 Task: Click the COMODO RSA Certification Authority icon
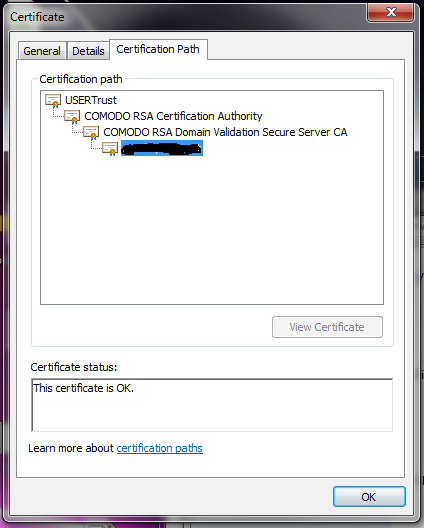[x=72, y=117]
